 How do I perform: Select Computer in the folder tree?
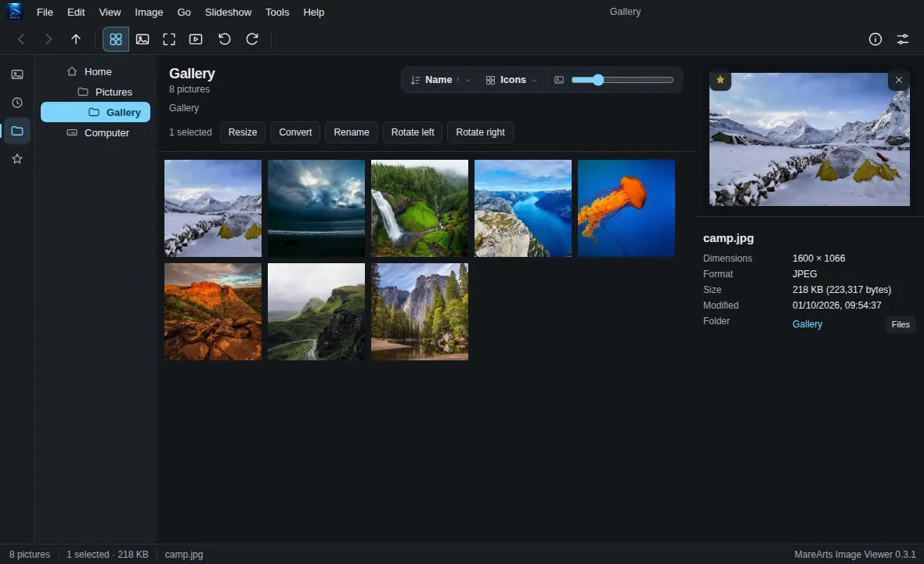[96, 132]
